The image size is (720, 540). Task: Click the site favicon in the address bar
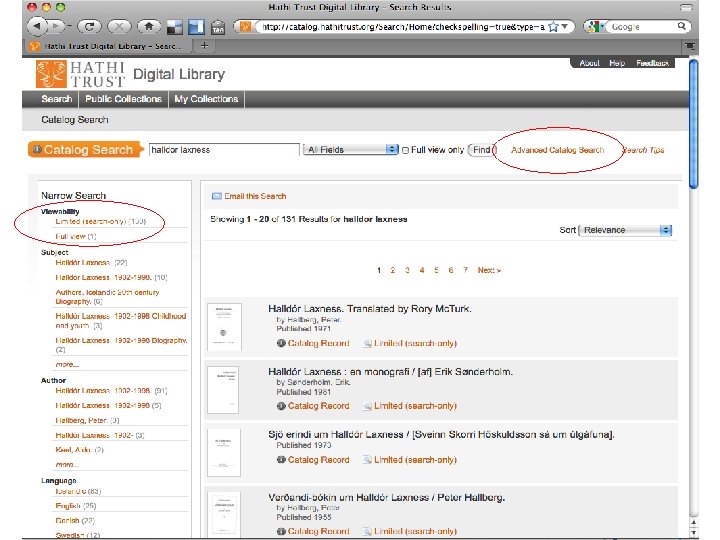click(x=245, y=27)
